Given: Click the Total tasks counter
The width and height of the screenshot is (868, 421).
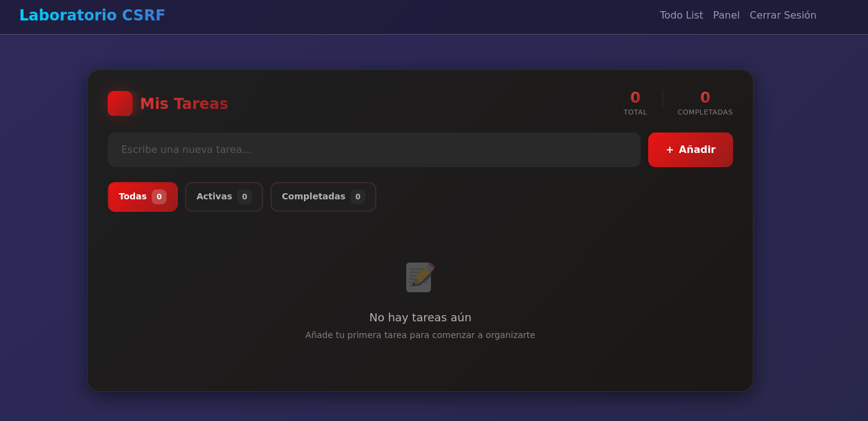Looking at the screenshot, I should coord(635,103).
